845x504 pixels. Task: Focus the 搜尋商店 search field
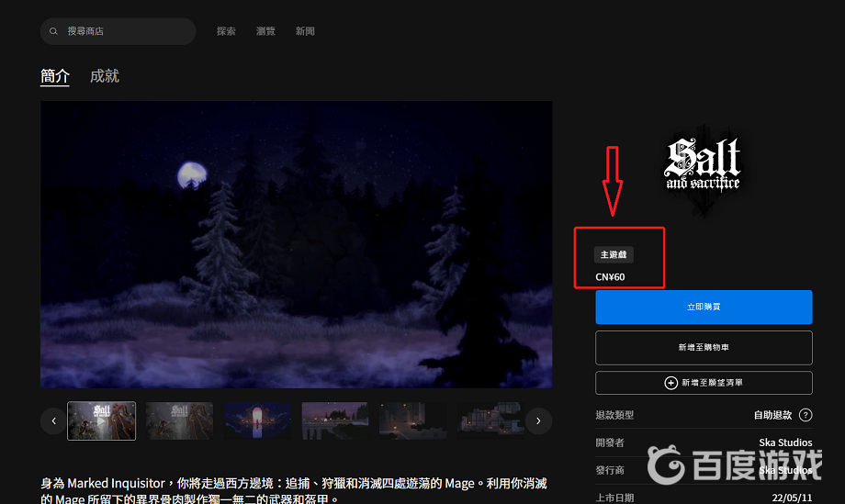click(118, 31)
